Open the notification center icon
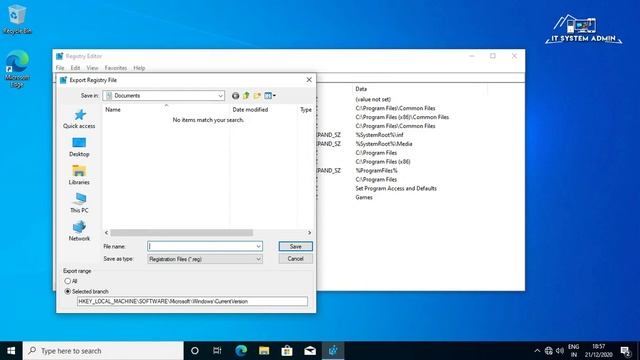640x360 pixels. (625, 351)
